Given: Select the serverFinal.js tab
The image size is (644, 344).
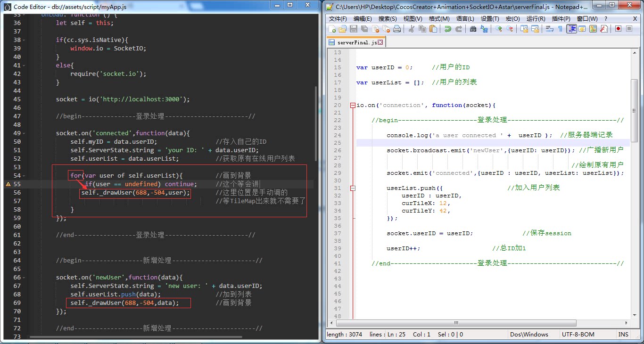Looking at the screenshot, I should (x=357, y=42).
